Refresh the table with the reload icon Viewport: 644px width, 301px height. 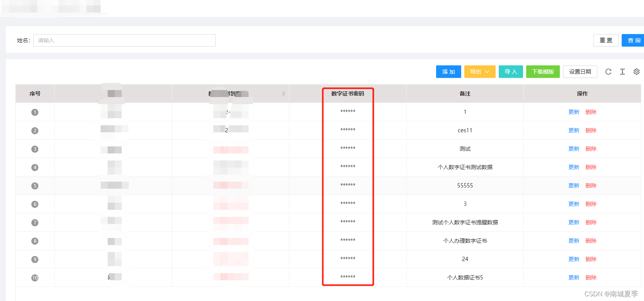pos(608,72)
